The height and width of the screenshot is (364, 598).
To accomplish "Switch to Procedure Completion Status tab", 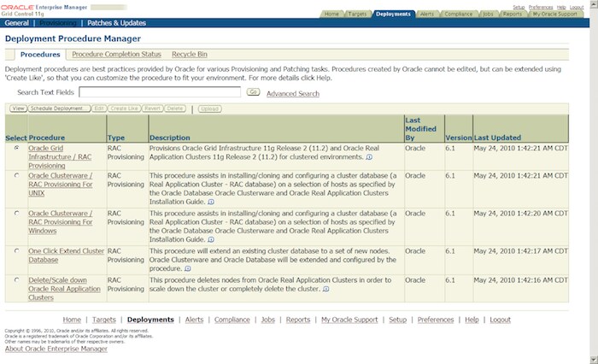I will click(x=116, y=54).
